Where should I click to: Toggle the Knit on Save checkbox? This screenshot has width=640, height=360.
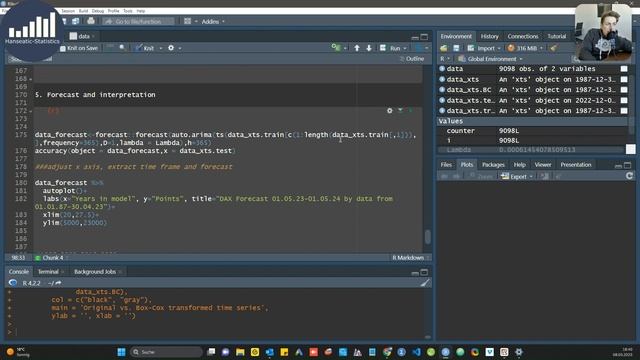point(63,48)
